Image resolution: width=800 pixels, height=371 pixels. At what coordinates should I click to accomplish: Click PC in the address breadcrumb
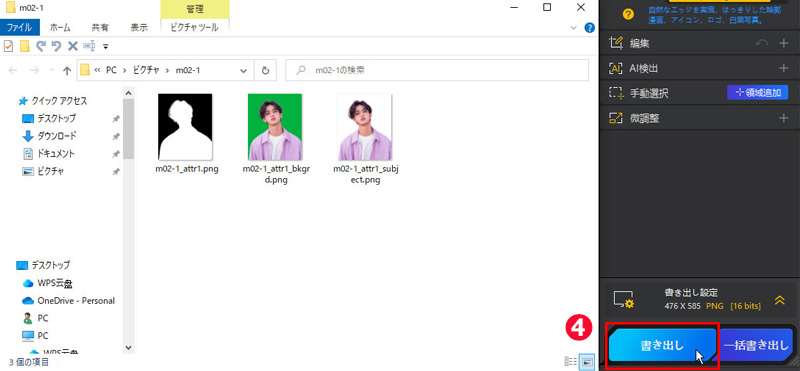[111, 71]
